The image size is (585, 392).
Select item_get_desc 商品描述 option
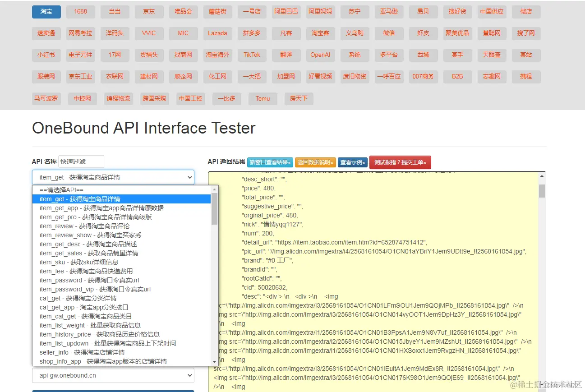point(122,244)
